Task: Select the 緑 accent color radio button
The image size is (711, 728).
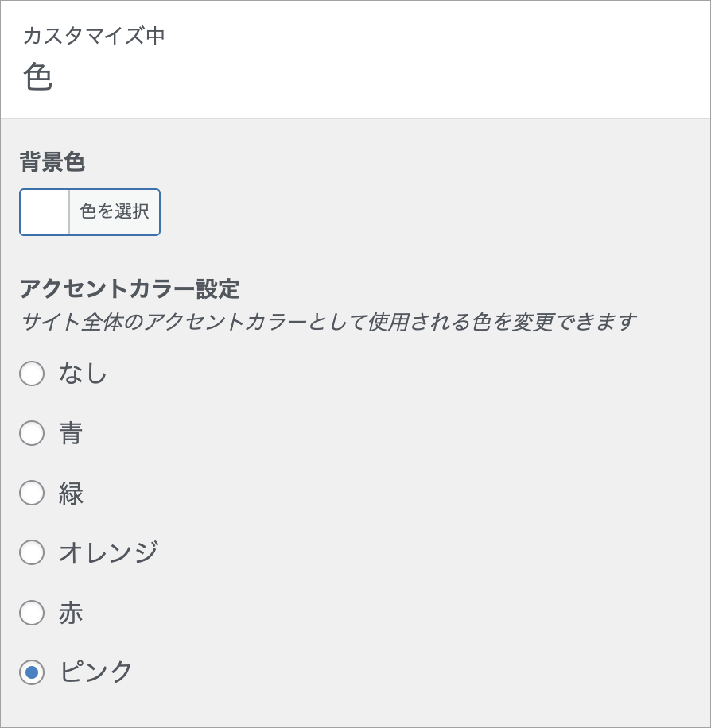Action: (x=32, y=493)
